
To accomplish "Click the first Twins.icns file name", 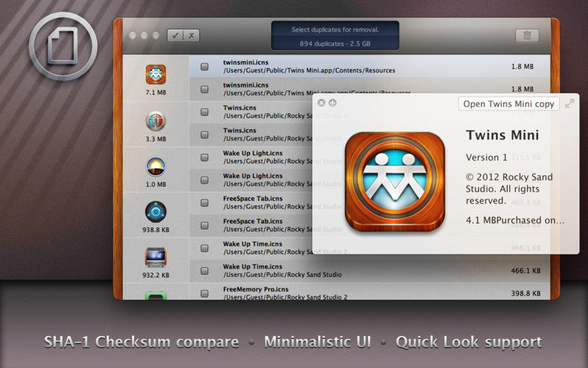I will coord(240,107).
